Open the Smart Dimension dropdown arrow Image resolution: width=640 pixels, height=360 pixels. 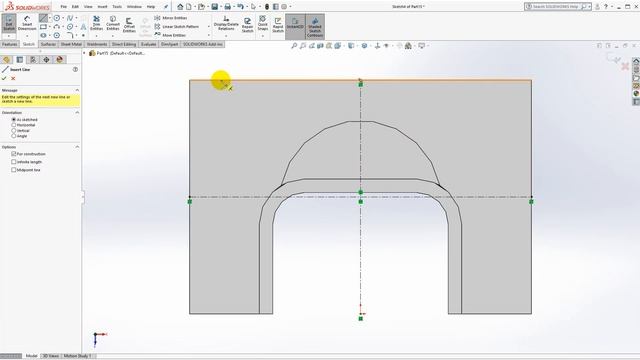click(27, 36)
